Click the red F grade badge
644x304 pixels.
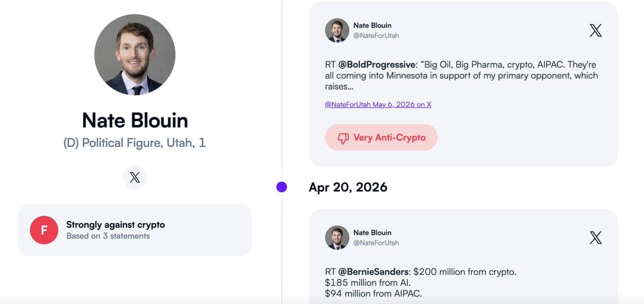pyautogui.click(x=44, y=230)
